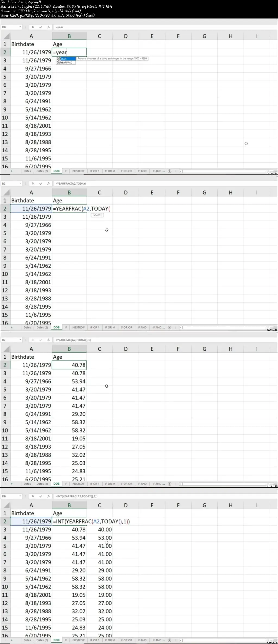Click next-sheet arrow in the =year frame
Screen dimensions: 278x644
(12, 171)
